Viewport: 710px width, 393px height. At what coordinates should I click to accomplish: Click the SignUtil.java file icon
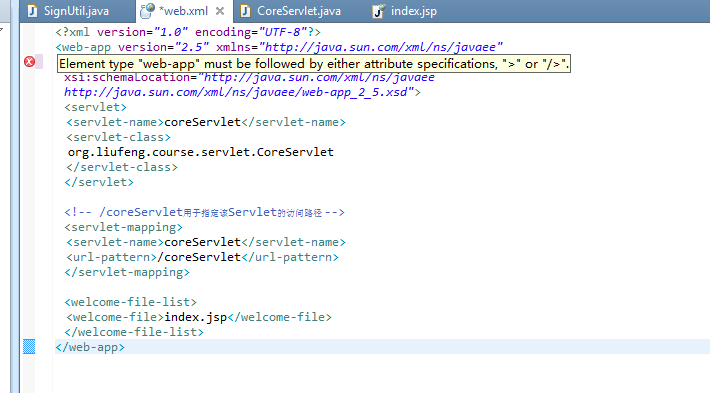tap(32, 11)
